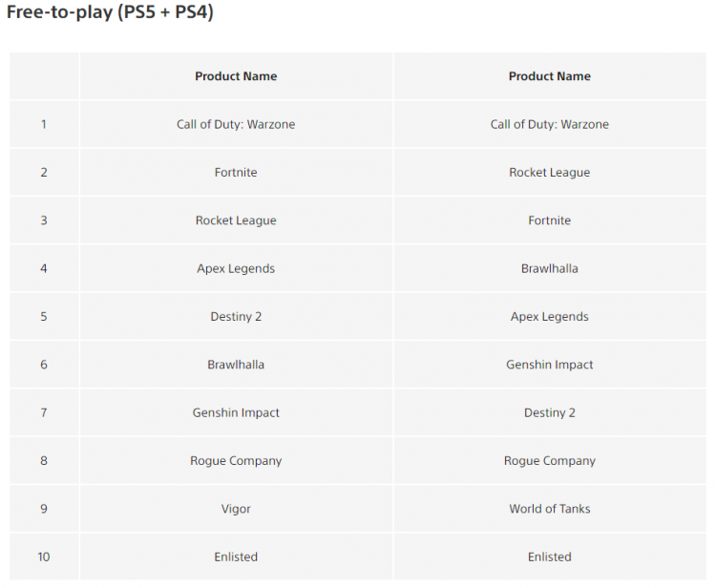Image resolution: width=716 pixels, height=588 pixels.
Task: Select Genshin Impact in rank 7 row
Action: coord(236,412)
